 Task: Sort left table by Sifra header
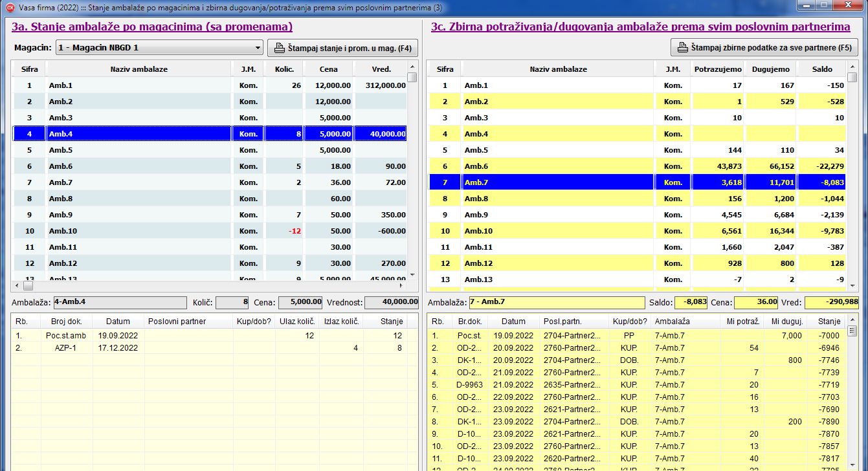pos(29,69)
